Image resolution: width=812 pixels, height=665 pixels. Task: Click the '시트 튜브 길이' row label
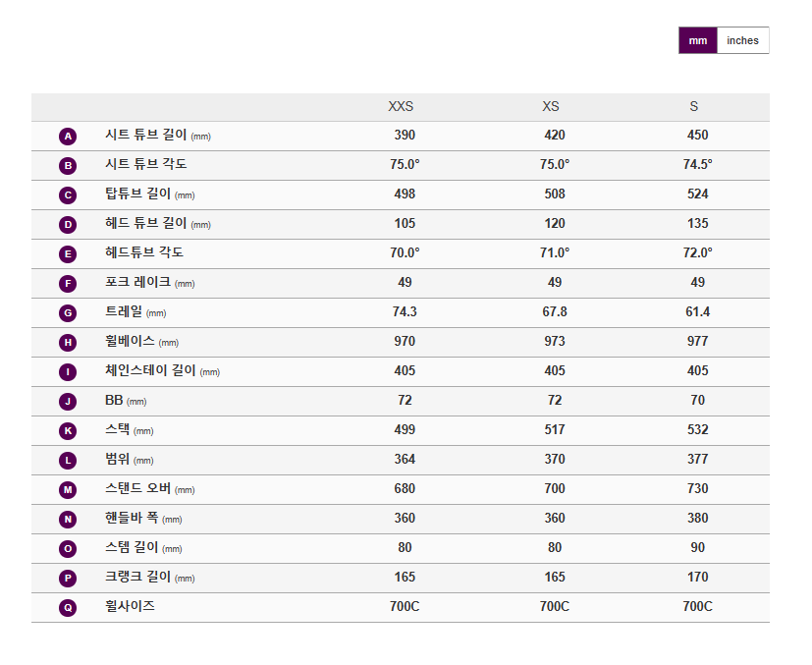click(x=145, y=135)
